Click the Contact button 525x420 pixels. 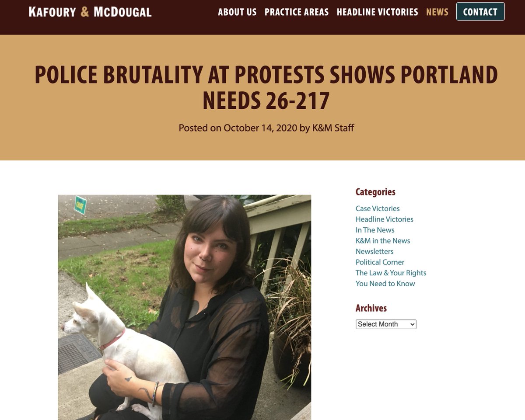click(480, 11)
